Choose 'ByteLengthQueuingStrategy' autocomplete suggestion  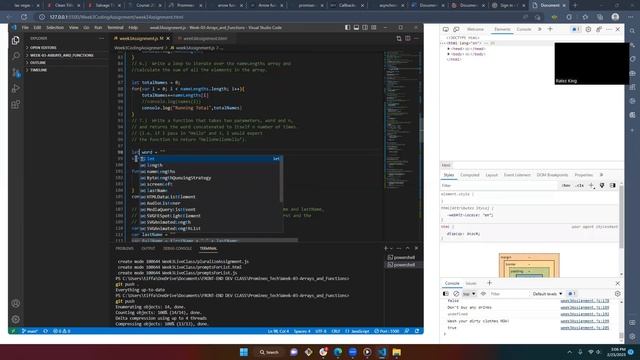tap(178, 178)
